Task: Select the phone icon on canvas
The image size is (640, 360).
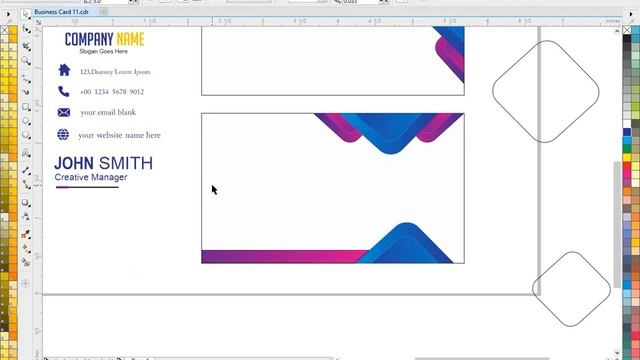Action: click(x=64, y=91)
